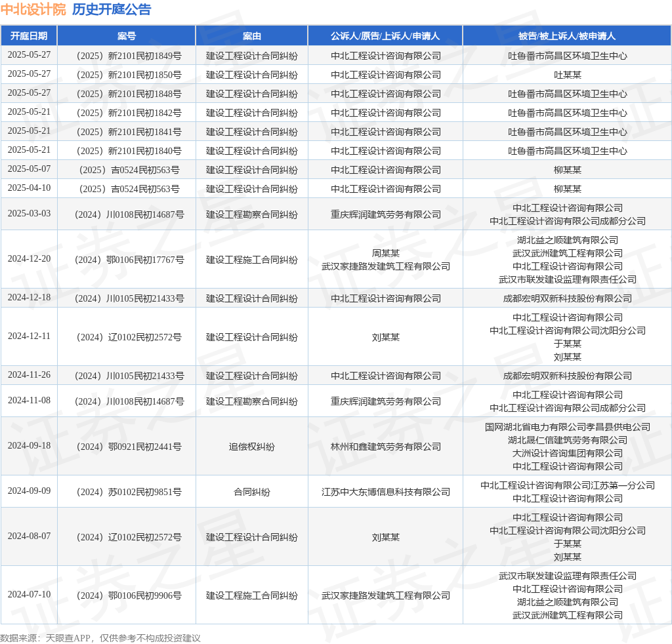Select case number (2025)新2101民初1840号

click(127, 151)
